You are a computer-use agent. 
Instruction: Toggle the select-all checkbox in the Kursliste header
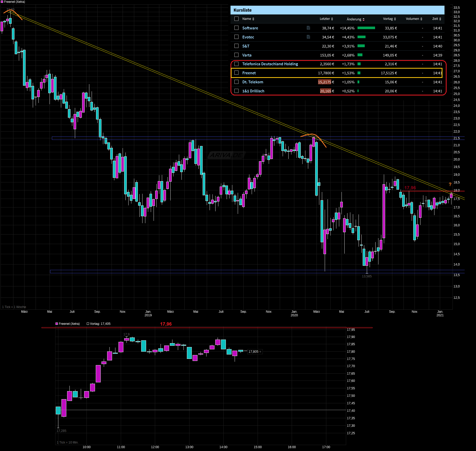click(236, 19)
